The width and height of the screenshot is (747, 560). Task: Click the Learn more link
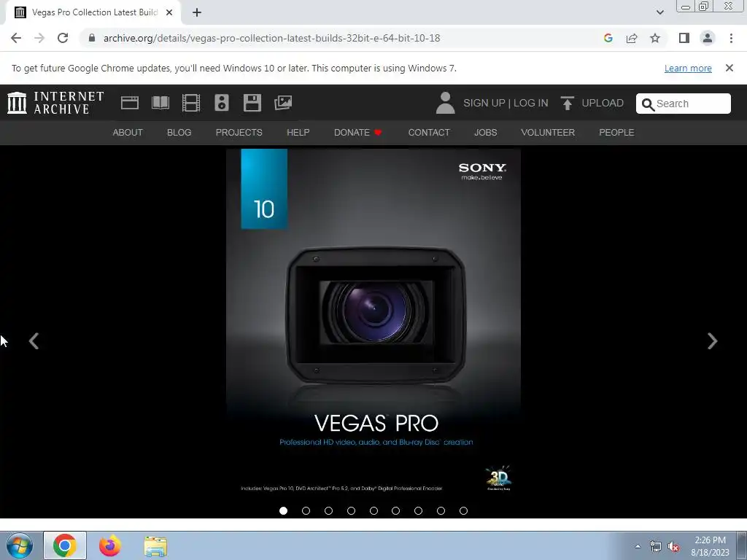(688, 69)
